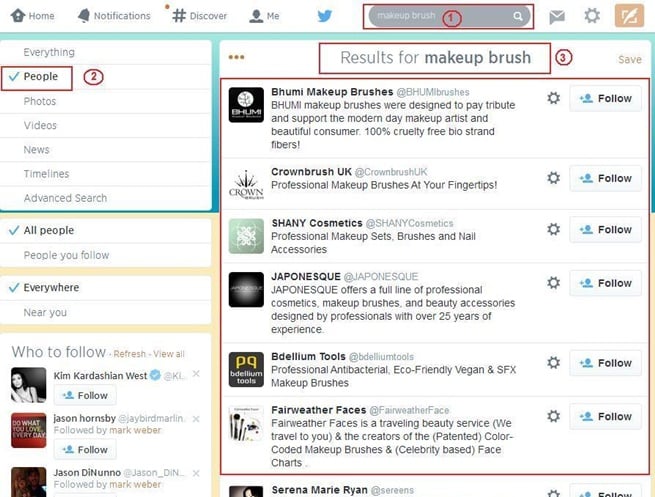
Task: Open direct messages envelope icon
Action: [557, 17]
